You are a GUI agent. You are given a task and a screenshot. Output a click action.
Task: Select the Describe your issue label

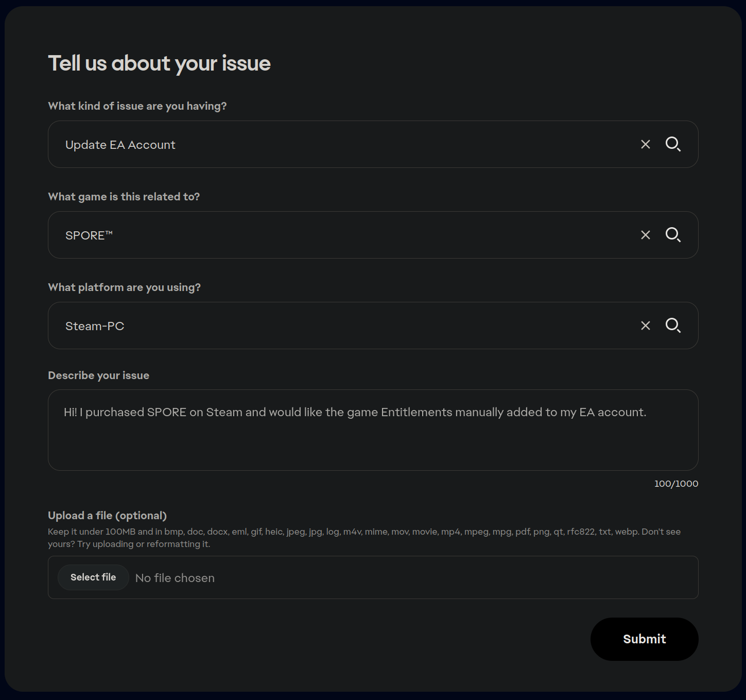[x=99, y=375]
